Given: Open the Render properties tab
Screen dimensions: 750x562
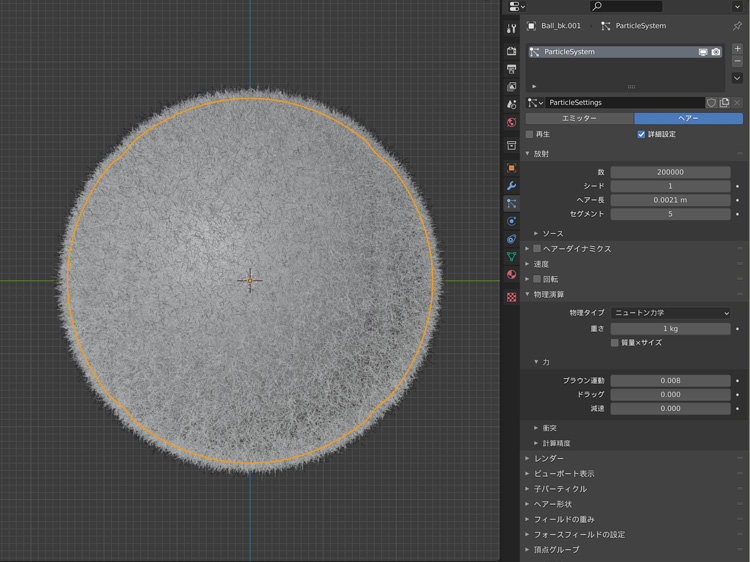Looking at the screenshot, I should click(x=511, y=51).
